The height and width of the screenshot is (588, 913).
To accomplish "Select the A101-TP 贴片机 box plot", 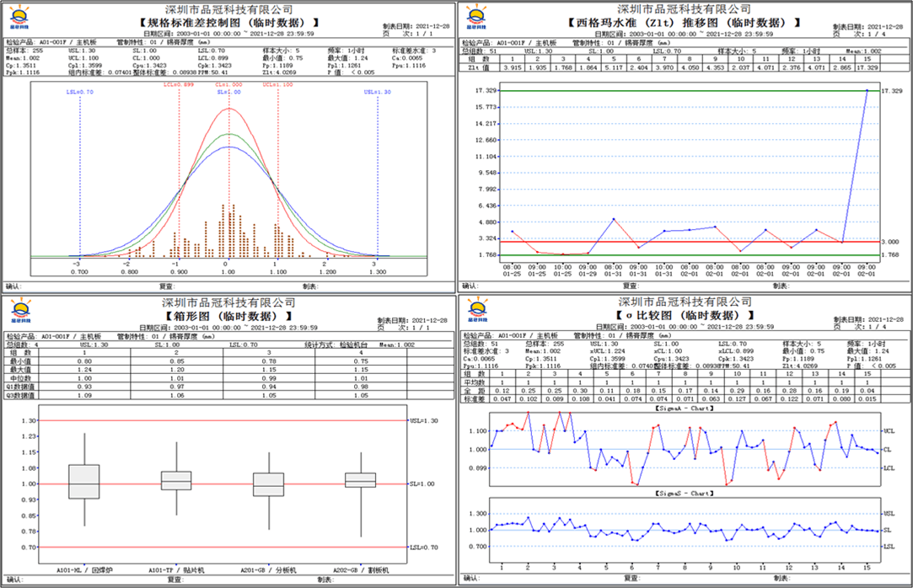I will pos(176,480).
